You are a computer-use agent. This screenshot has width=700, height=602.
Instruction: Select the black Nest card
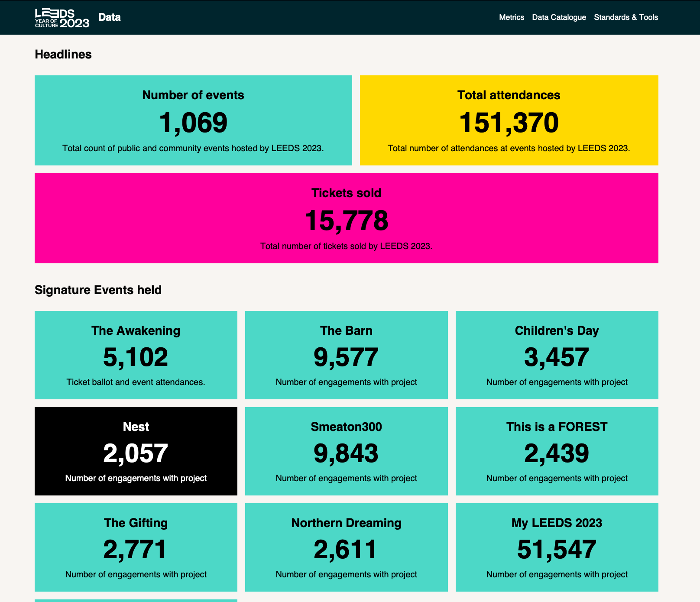[x=136, y=451]
